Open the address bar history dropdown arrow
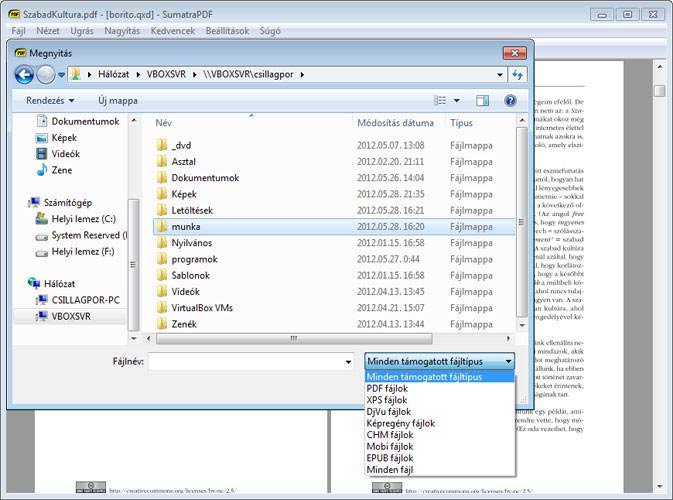The width and height of the screenshot is (673, 500). pos(500,75)
